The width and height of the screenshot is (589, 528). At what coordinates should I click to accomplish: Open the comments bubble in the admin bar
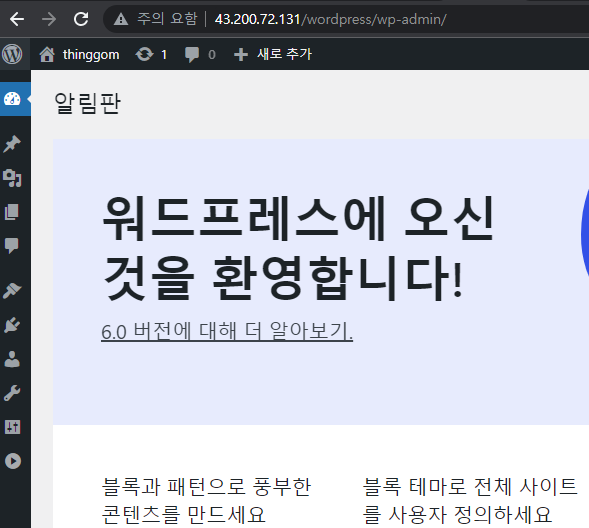(x=200, y=54)
